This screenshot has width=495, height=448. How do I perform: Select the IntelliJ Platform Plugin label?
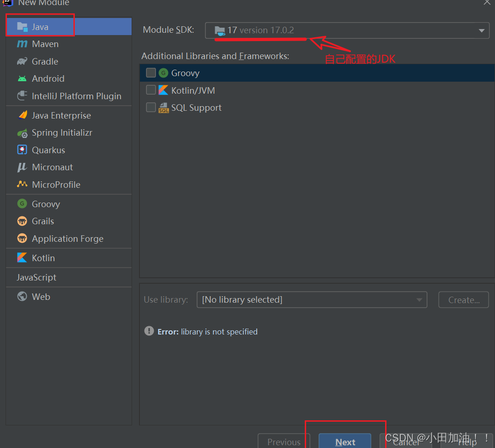pyautogui.click(x=76, y=96)
